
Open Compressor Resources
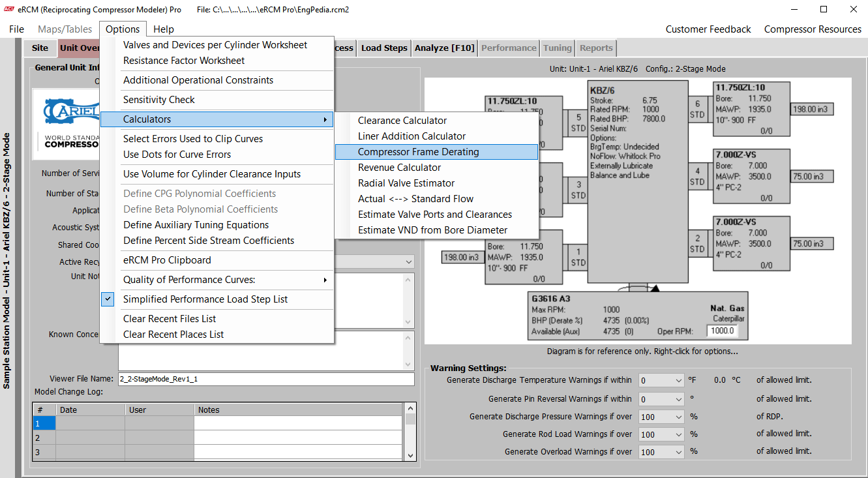pyautogui.click(x=813, y=29)
